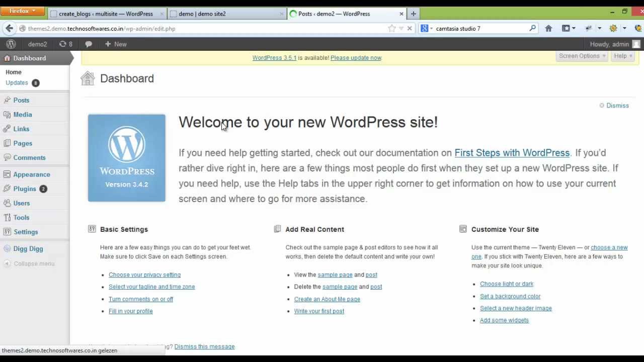Click Choose your privacy setting
644x362 pixels.
point(144,275)
